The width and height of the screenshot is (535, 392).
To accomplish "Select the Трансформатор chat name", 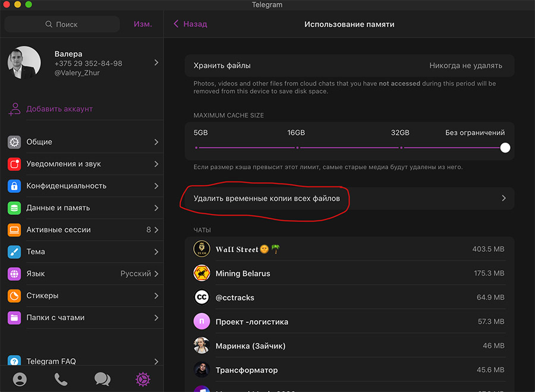I will pos(247,370).
